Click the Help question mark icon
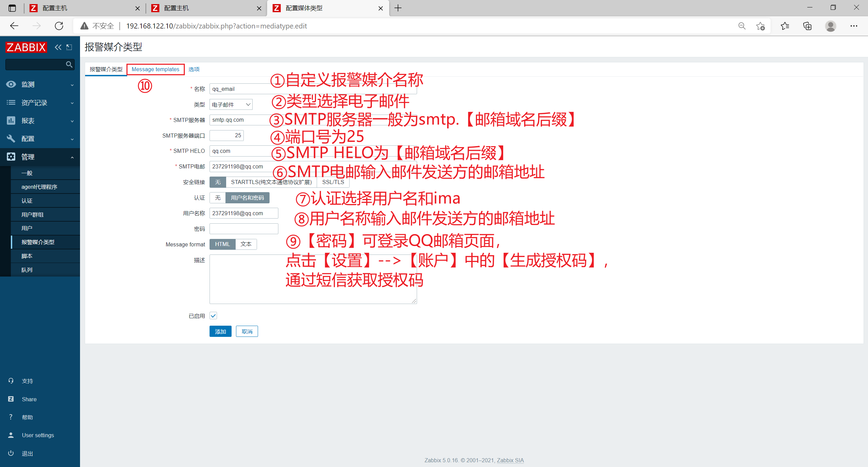This screenshot has height=467, width=868. 11,417
